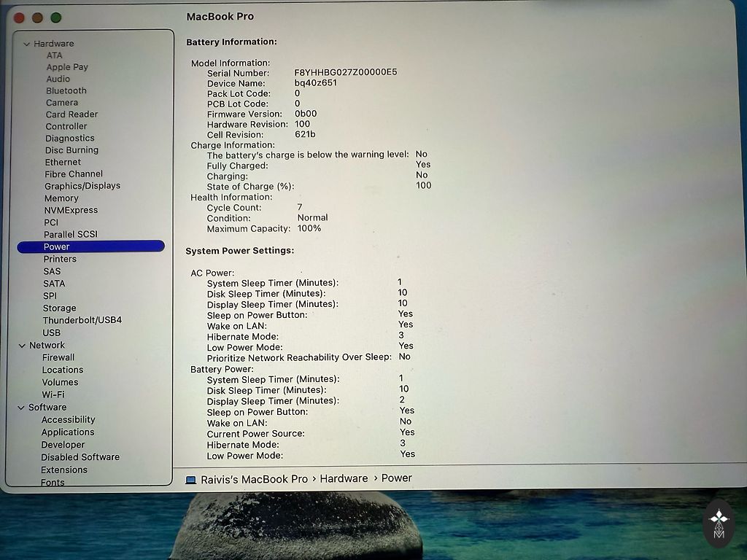Open the Firewall network entry
This screenshot has height=560, width=747.
(x=58, y=357)
